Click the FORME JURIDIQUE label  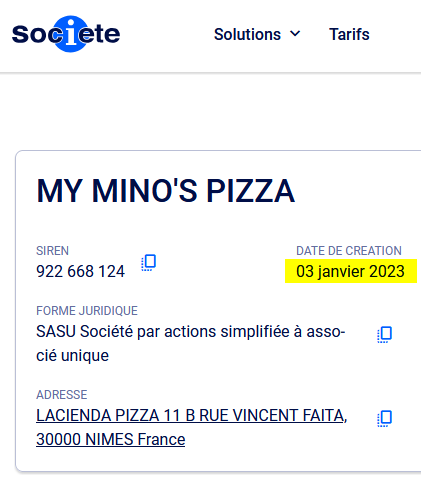(87, 311)
